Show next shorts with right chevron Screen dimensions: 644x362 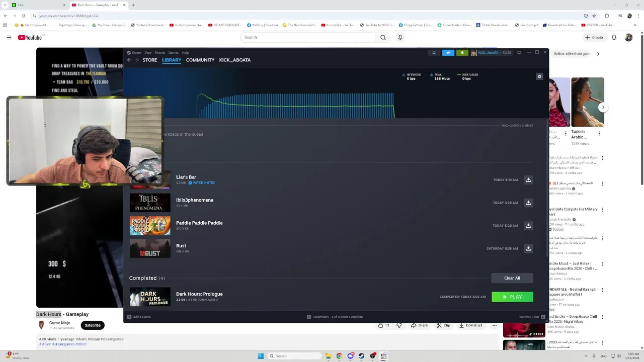(x=603, y=107)
